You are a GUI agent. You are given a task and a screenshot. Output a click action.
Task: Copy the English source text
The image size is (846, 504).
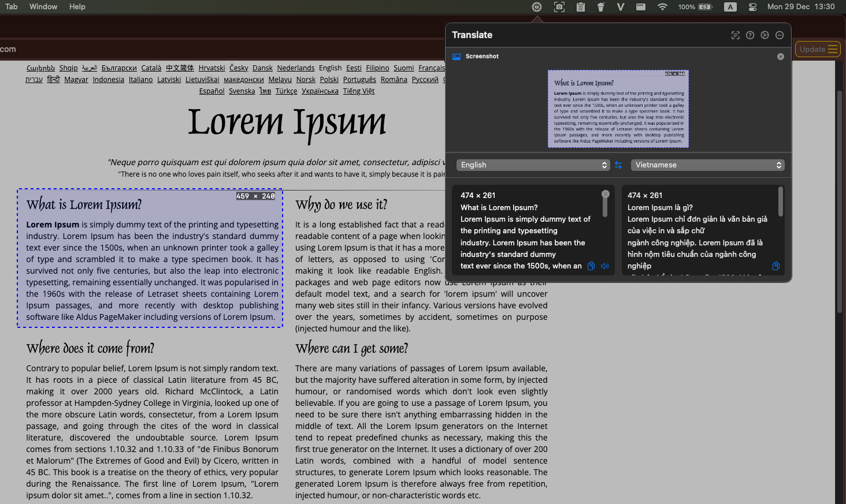click(591, 266)
